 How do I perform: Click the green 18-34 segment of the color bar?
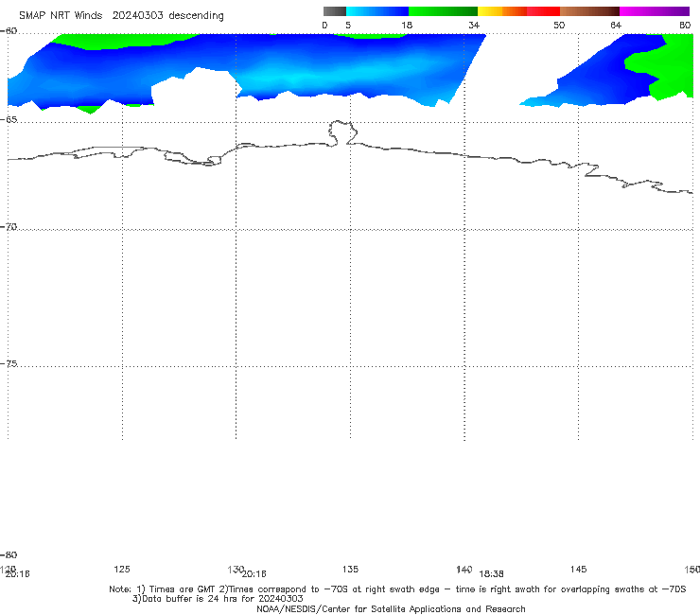(443, 11)
